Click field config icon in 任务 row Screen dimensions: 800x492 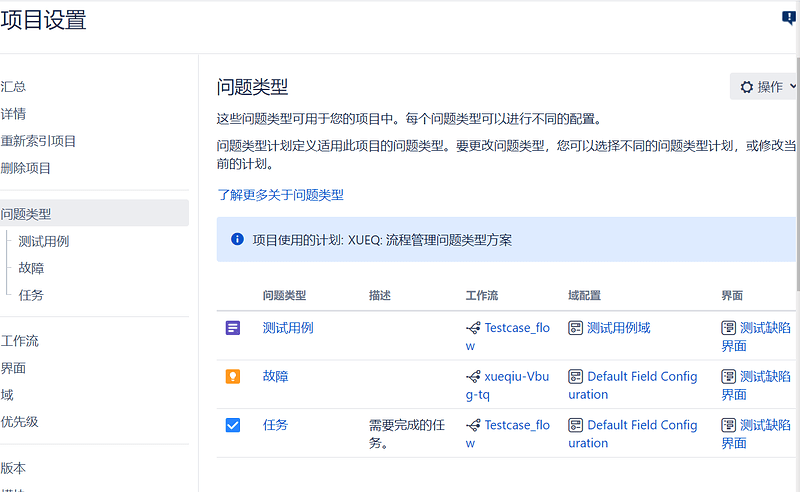[576, 425]
